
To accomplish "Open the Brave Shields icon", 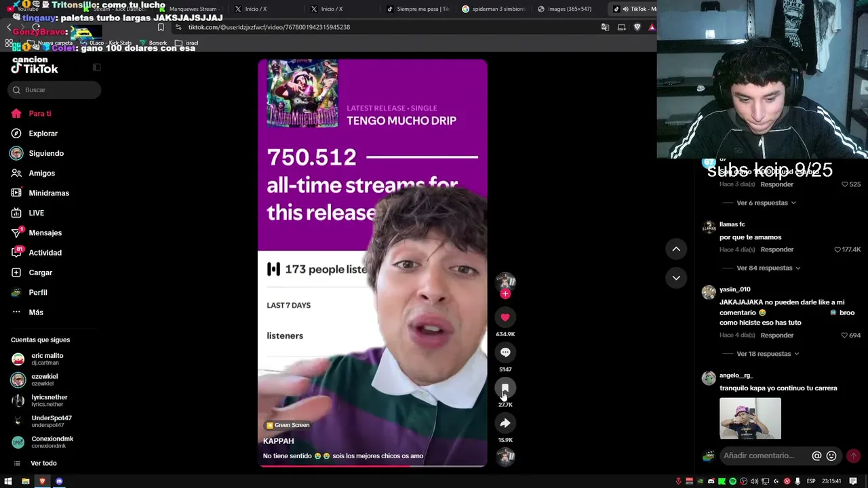I will (637, 27).
